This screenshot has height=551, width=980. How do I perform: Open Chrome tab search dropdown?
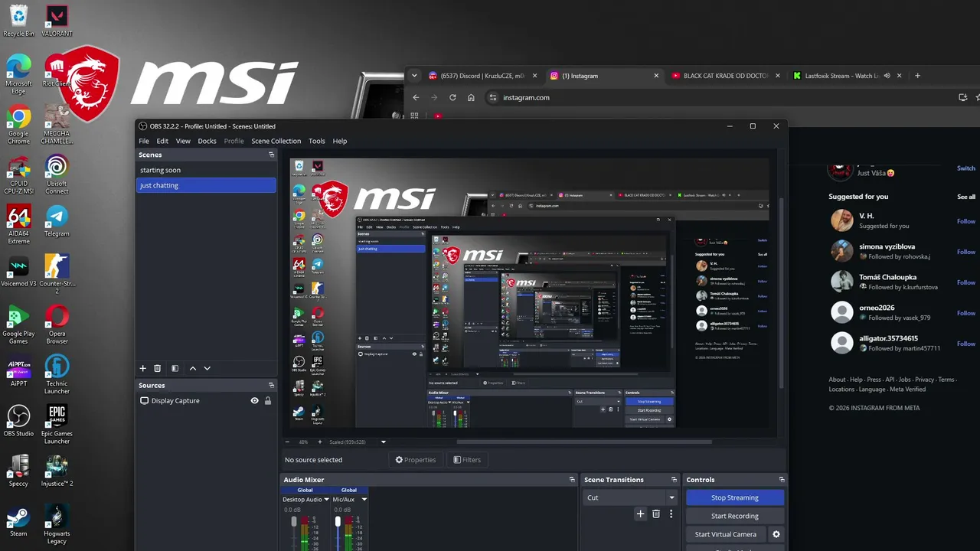click(x=414, y=76)
